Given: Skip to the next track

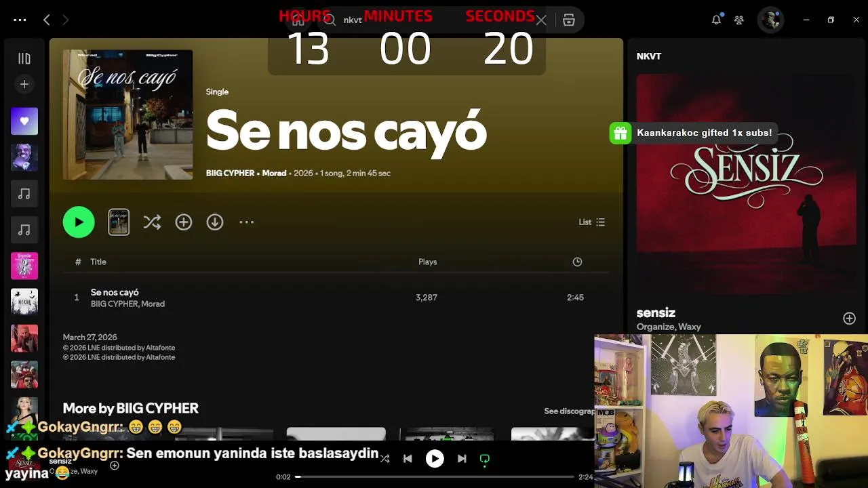Looking at the screenshot, I should coord(462,459).
